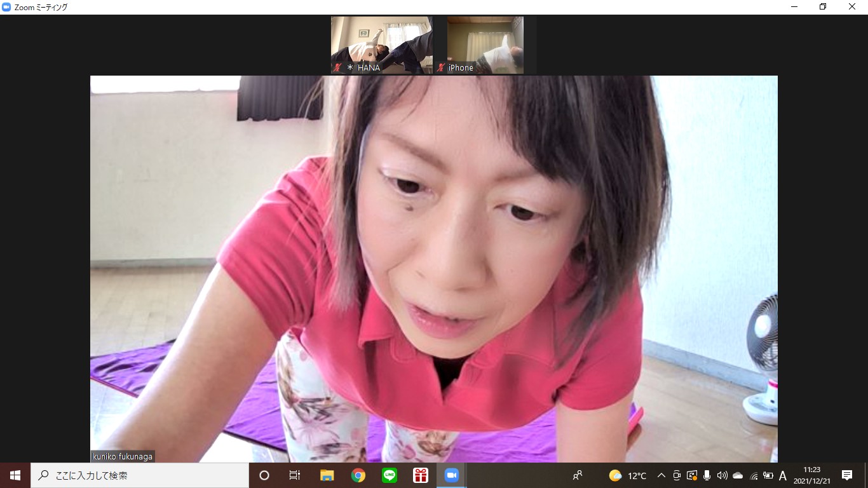868x488 pixels.
Task: Click the microphone in-use tray icon
Action: (x=707, y=475)
